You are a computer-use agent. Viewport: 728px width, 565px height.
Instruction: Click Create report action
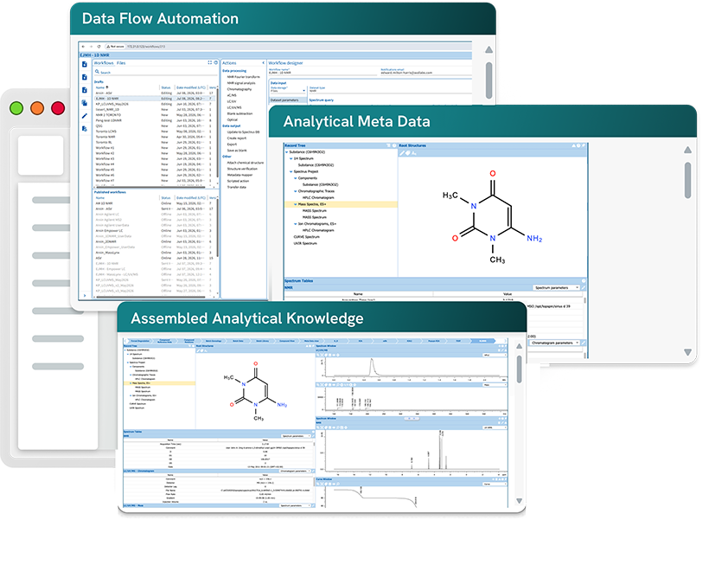click(237, 138)
